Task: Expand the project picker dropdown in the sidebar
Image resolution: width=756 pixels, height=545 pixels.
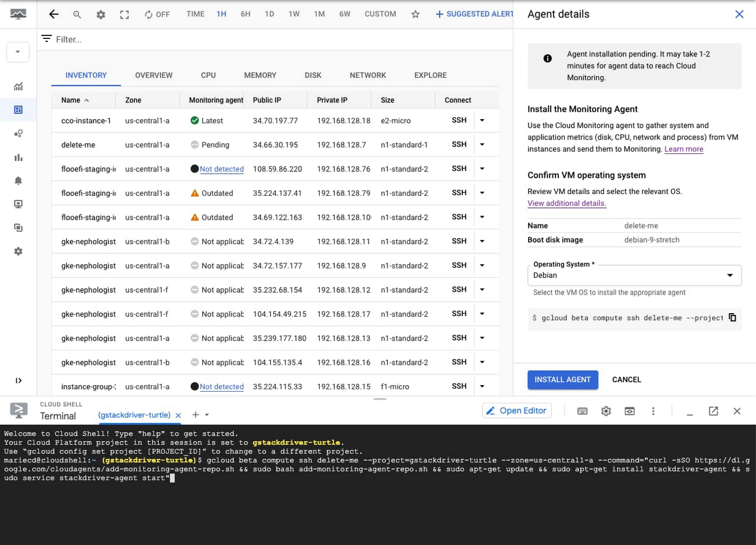Action: click(18, 52)
